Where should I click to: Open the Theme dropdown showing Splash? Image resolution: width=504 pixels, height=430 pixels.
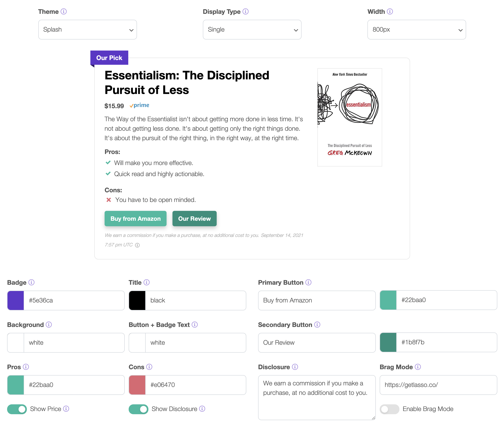88,30
